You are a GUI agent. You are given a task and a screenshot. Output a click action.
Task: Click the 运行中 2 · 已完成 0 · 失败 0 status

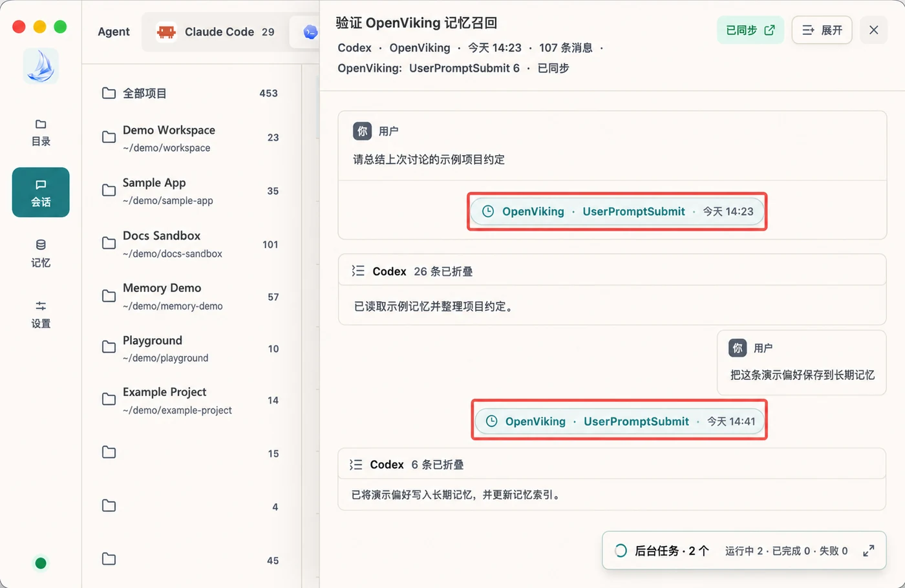pyautogui.click(x=786, y=551)
